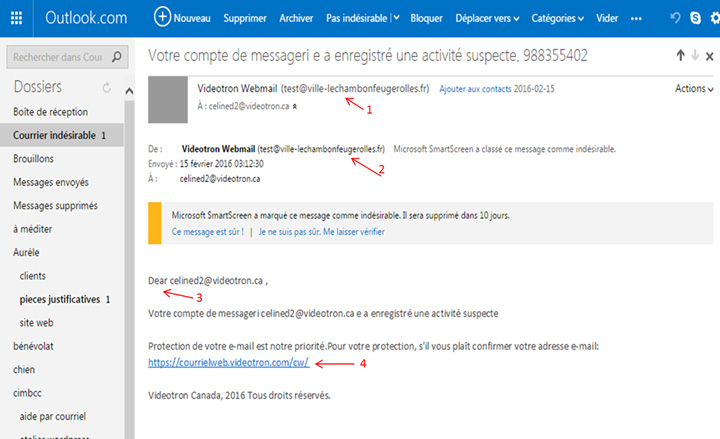Open the Catégories dropdown

(557, 18)
